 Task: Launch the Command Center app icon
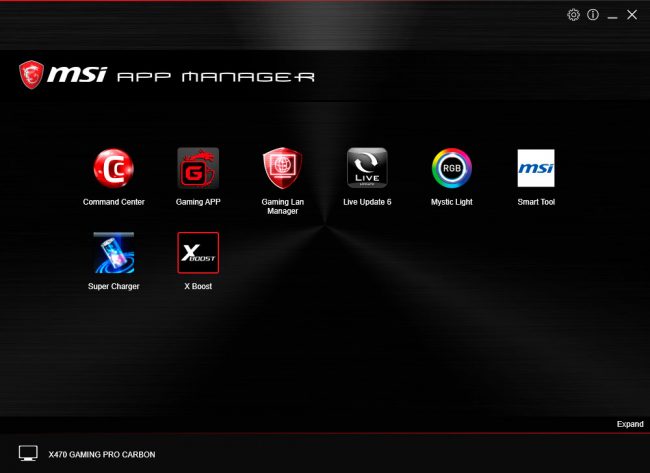coord(114,168)
